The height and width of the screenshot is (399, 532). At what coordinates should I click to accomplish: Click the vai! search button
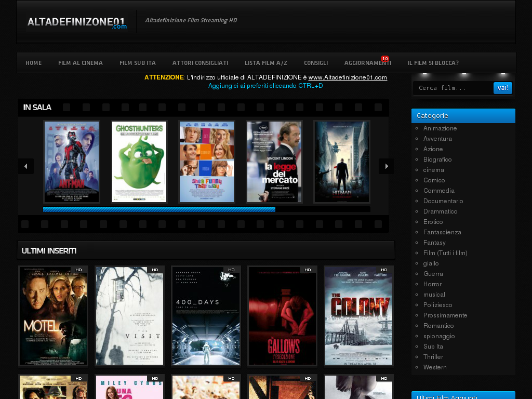(502, 88)
